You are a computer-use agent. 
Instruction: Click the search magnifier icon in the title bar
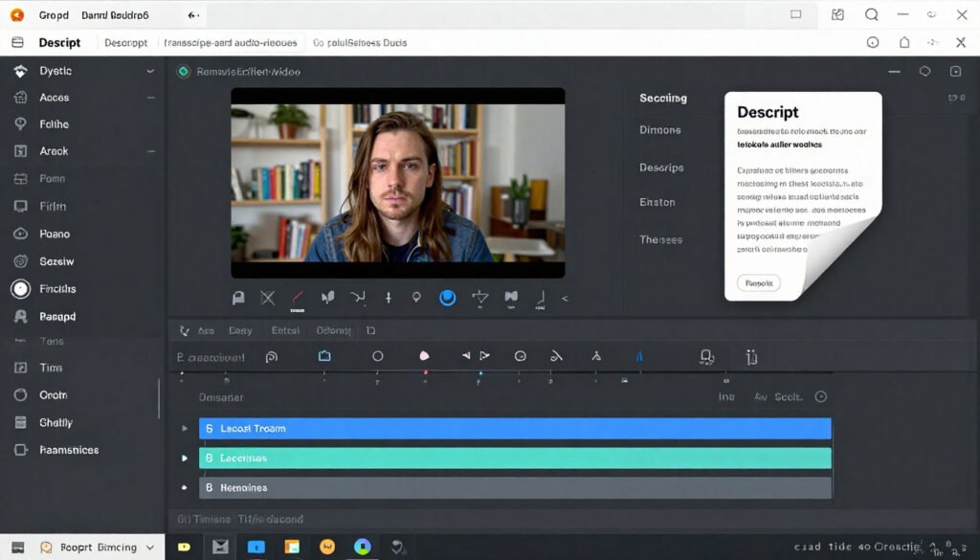pos(871,14)
